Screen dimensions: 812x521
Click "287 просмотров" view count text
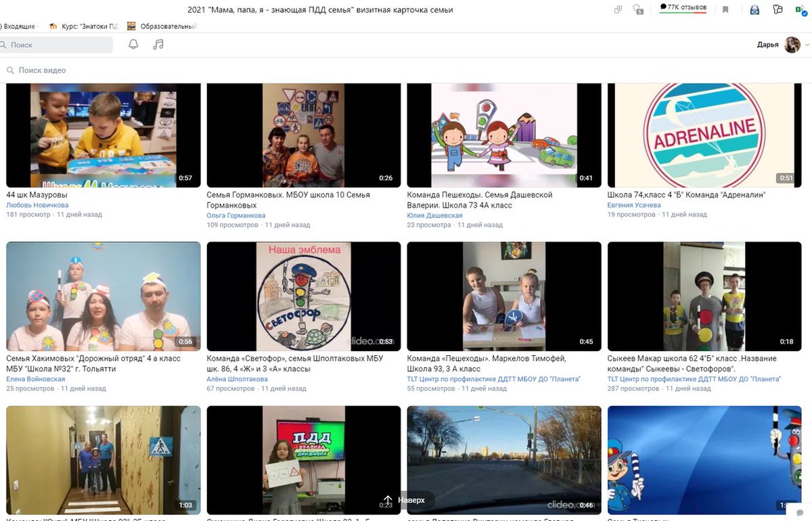pos(633,389)
